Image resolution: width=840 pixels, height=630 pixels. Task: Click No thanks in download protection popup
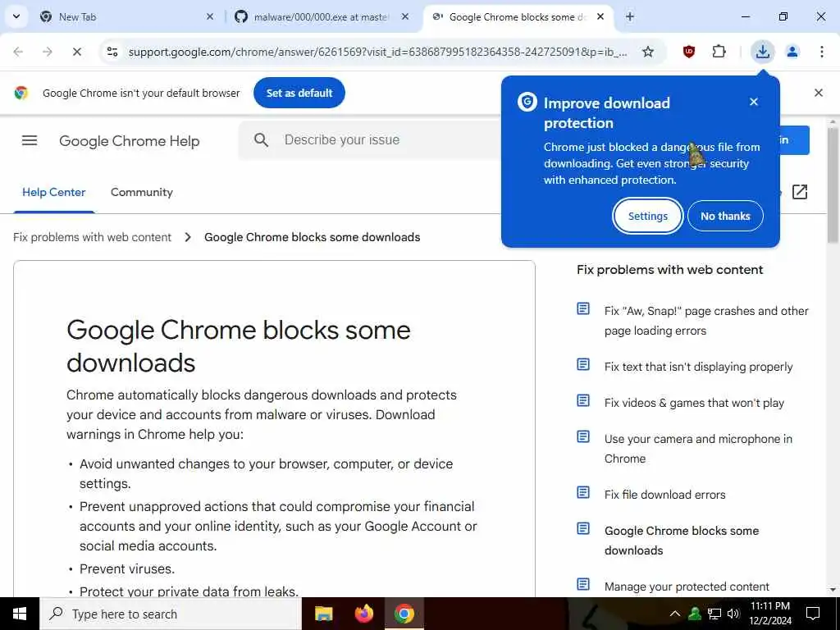[x=725, y=216]
